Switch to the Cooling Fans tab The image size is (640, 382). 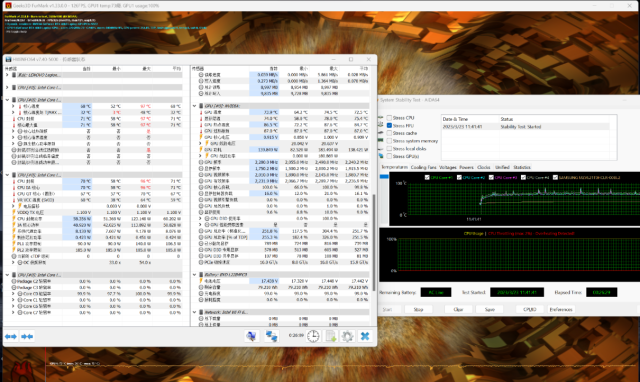point(423,167)
